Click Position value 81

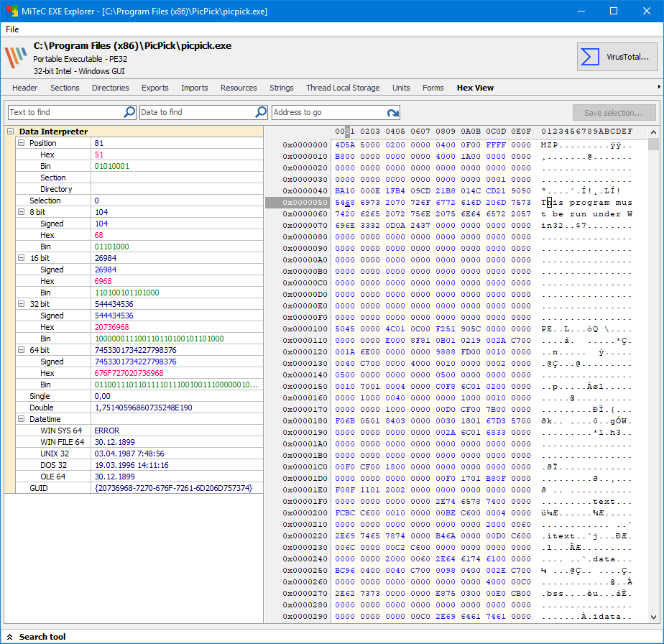[99, 143]
